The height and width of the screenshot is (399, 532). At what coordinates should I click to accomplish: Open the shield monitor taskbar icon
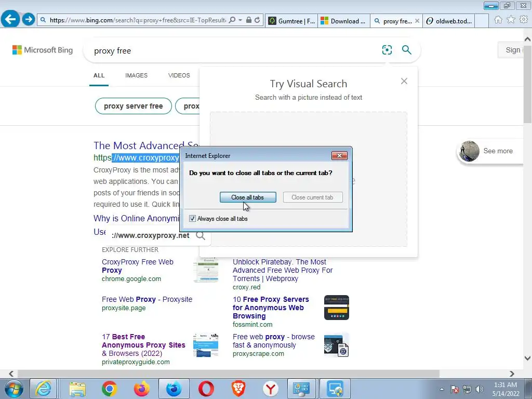[x=335, y=389]
